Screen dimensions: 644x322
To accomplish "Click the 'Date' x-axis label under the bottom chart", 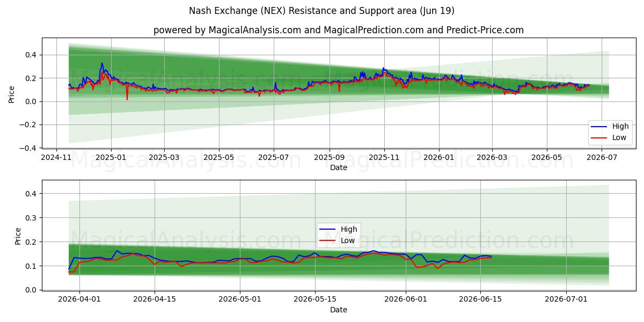I will click(339, 310).
